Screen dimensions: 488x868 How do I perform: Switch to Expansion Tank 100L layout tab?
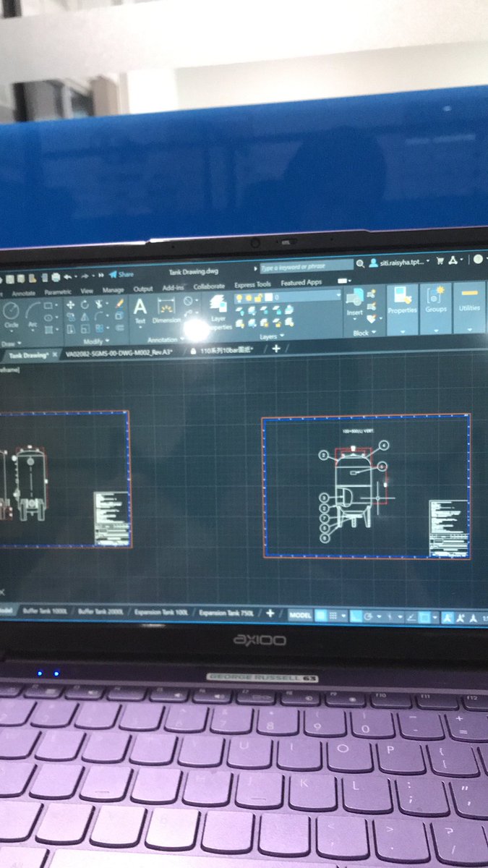coord(162,612)
